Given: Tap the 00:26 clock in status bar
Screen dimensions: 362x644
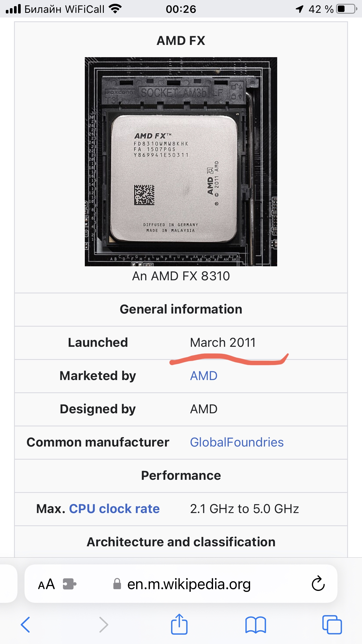Looking at the screenshot, I should coord(181,9).
